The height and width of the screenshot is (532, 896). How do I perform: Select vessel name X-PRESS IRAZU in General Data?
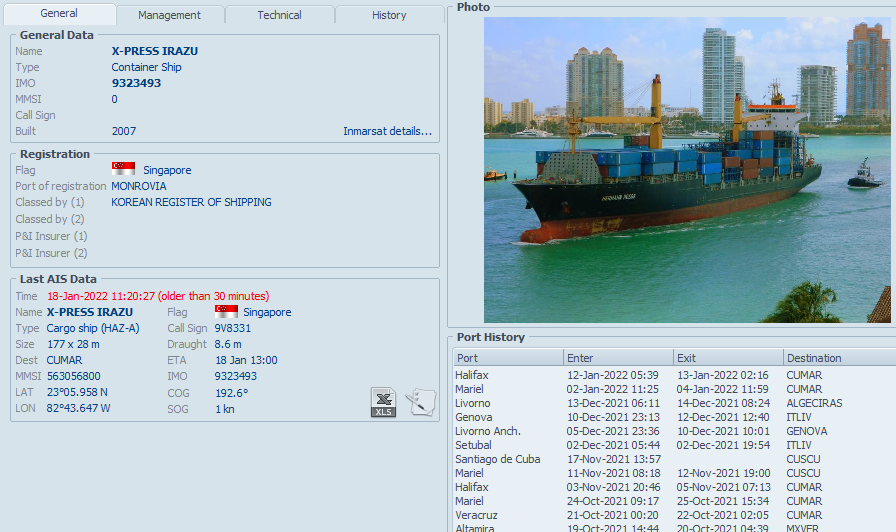click(x=155, y=51)
